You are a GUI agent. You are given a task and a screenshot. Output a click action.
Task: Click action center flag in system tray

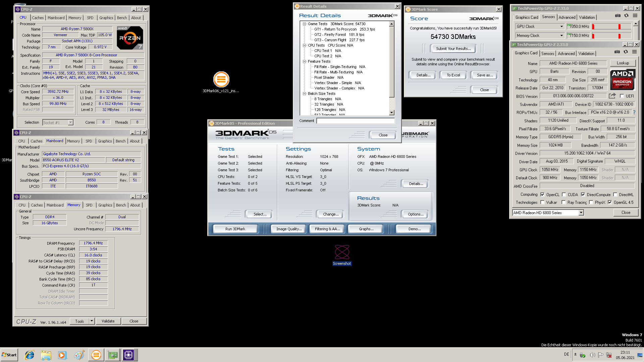point(600,355)
